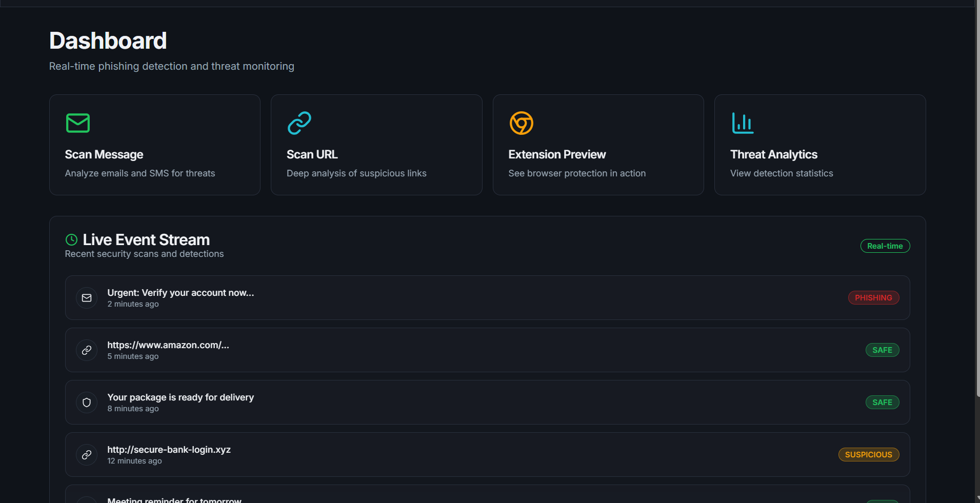Screen dimensions: 980x503
Task: Click the vertical page scrollbar
Action: click(x=977, y=205)
